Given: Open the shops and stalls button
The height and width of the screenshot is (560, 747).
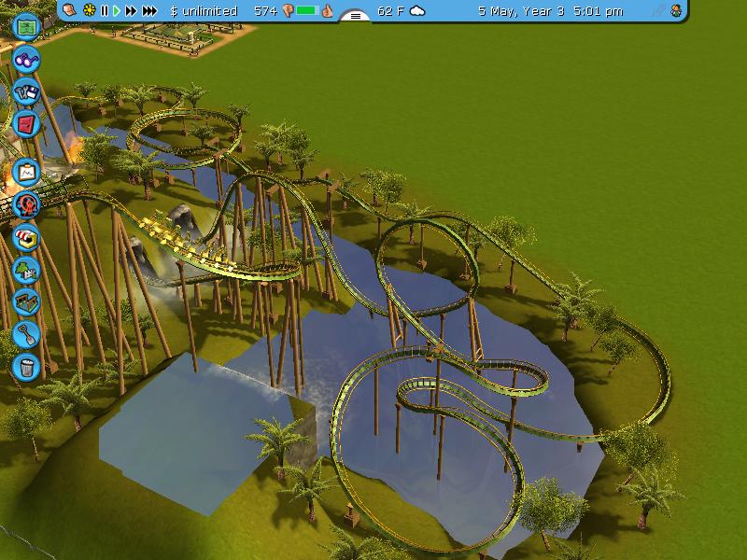Looking at the screenshot, I should click(x=26, y=237).
